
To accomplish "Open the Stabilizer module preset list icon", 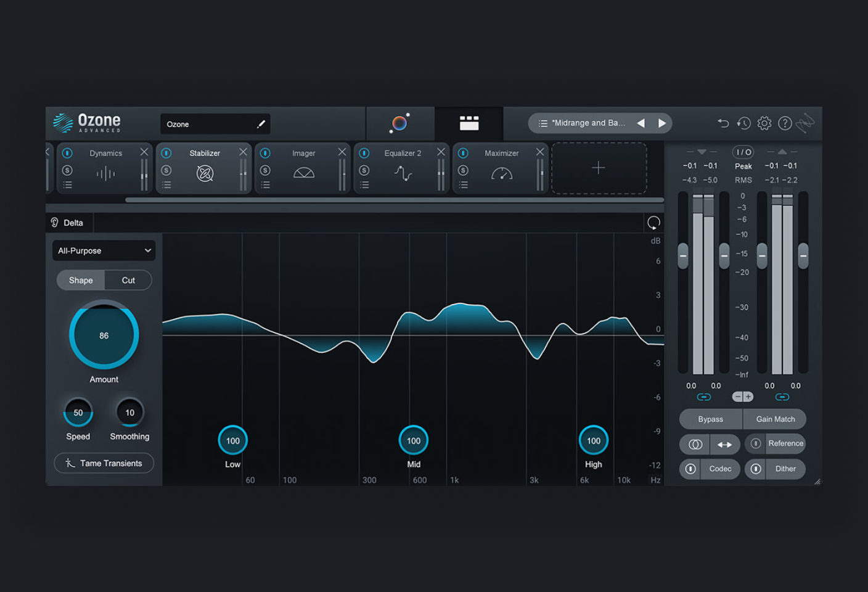I will pos(166,184).
